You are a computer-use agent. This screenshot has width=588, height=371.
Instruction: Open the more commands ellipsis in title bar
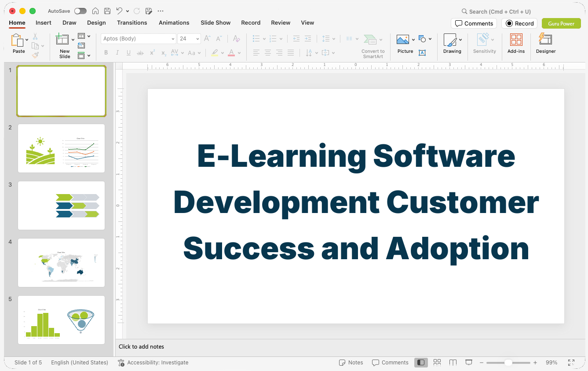161,11
